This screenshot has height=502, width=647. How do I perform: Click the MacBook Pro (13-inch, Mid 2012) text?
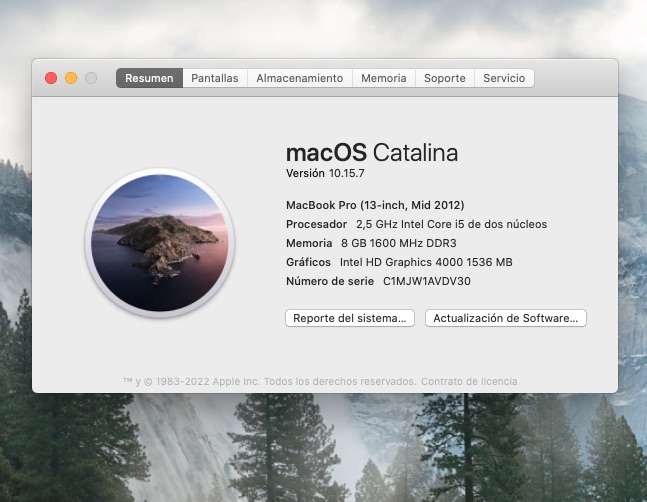coord(375,205)
